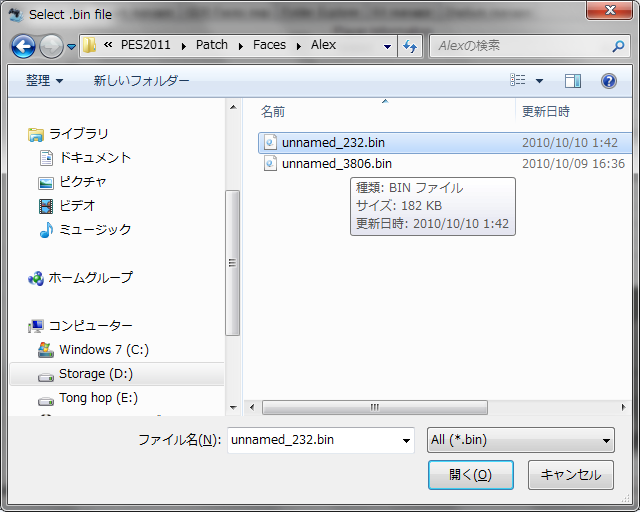Click the Windows 7 (C:) drive icon
Screen dimensions: 640x512
point(46,350)
